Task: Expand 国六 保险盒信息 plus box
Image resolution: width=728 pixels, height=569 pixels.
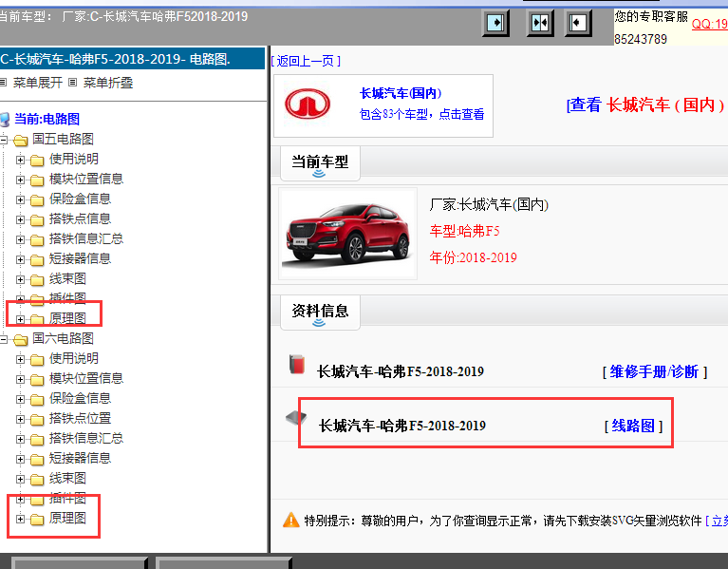Action: 20,399
